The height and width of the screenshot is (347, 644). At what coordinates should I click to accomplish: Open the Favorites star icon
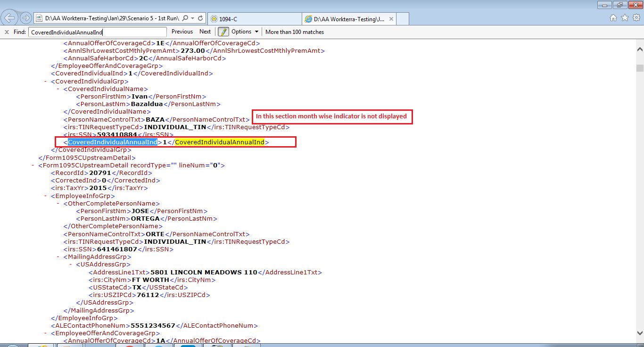tap(625, 18)
